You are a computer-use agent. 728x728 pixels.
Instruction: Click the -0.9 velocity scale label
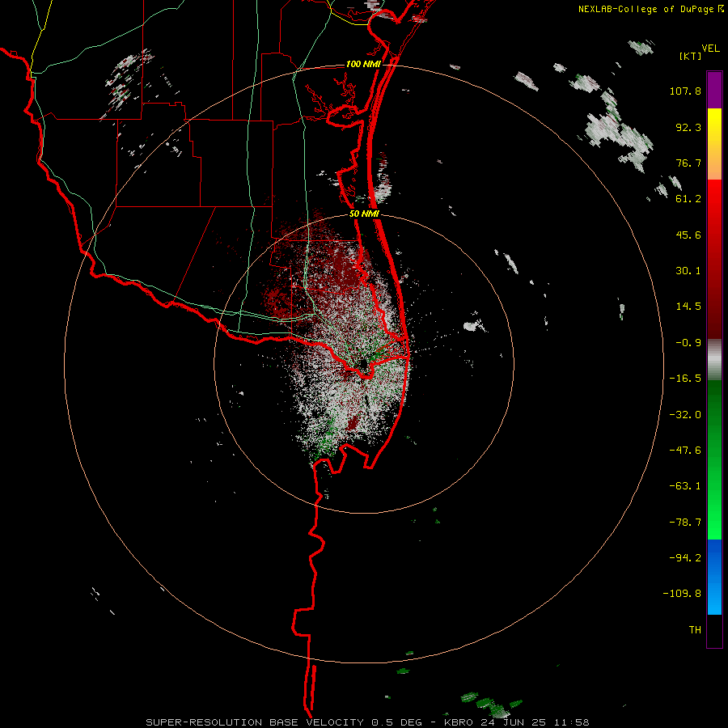[688, 343]
